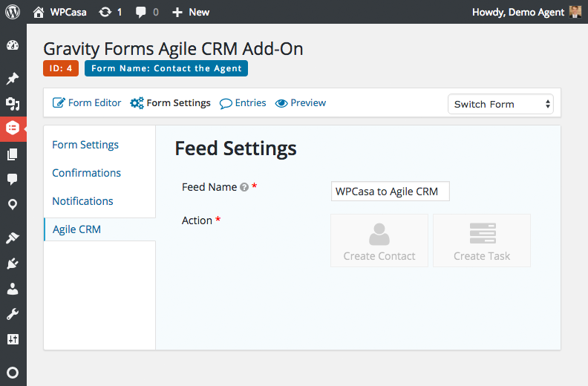Screen dimensions: 588x386
Task: Click the Feed Name label text
Action: pyautogui.click(x=209, y=187)
